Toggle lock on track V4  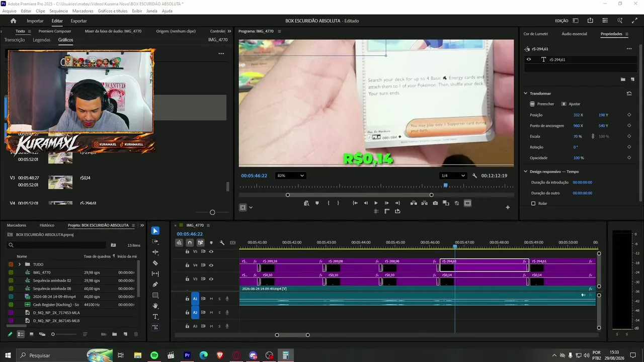(x=187, y=265)
